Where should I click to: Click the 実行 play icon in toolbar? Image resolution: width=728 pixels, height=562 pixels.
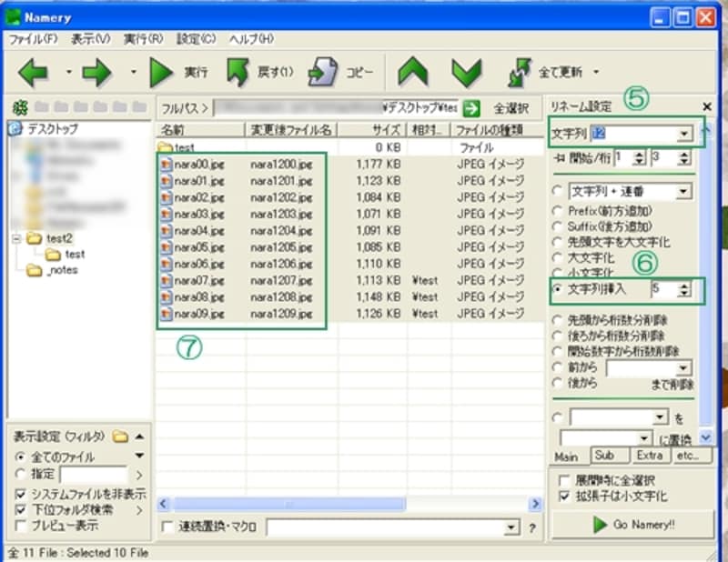click(162, 71)
